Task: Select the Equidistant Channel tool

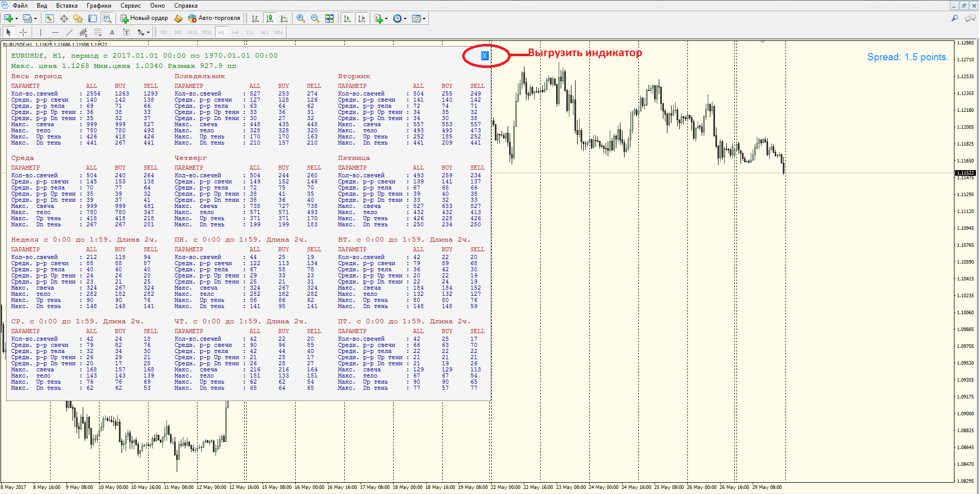Action: tap(83, 32)
